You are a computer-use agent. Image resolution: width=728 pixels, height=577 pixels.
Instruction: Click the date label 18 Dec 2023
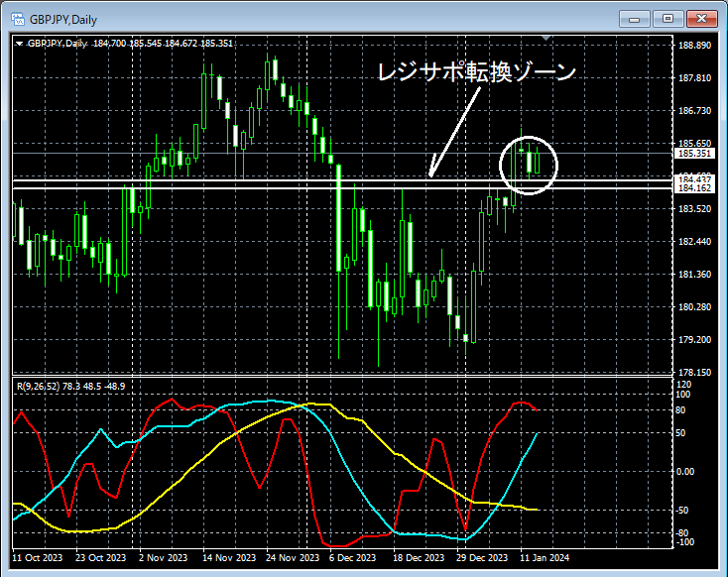419,558
